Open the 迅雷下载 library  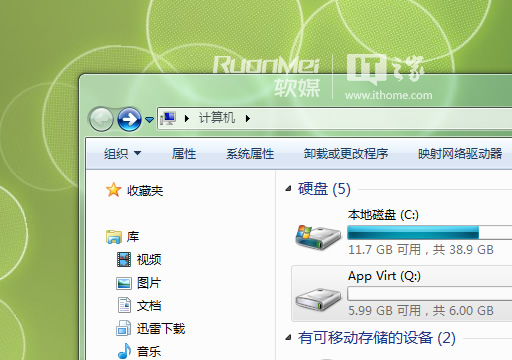pos(161,329)
